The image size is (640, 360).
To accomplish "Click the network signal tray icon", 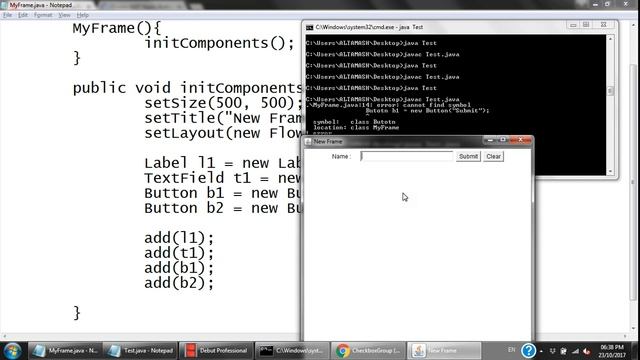I will click(x=575, y=351).
